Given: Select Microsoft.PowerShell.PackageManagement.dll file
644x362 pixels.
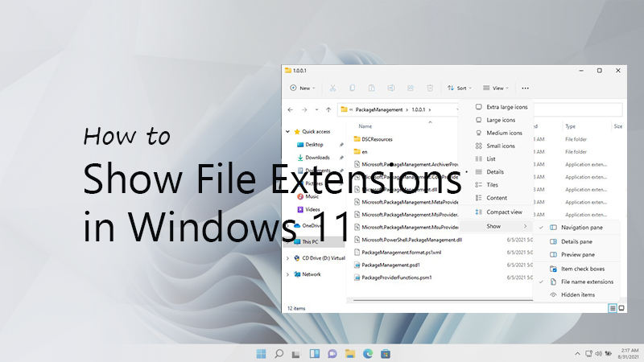Looking at the screenshot, I should 411,240.
